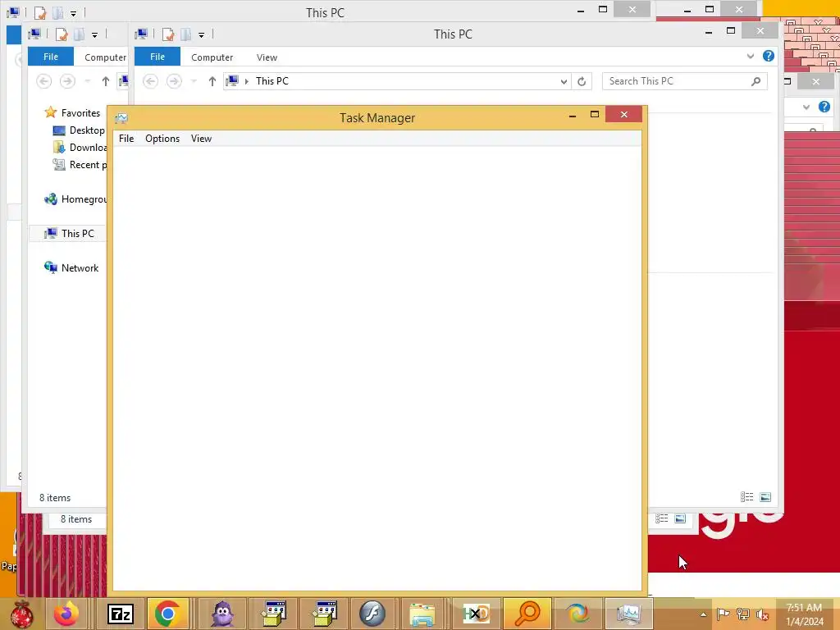The image size is (840, 630).
Task: Open recent locations dropdown beside the front window's Forward arrow
Action: pyautogui.click(x=194, y=81)
